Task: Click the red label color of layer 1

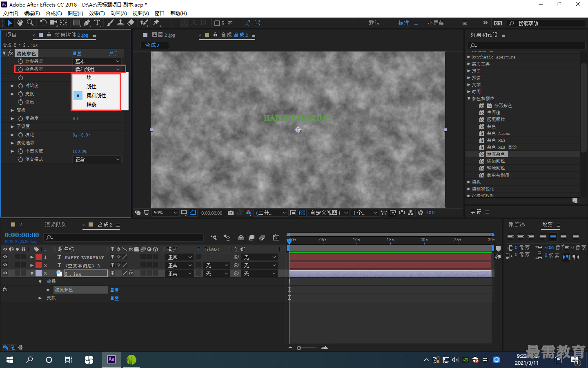Action: 38,257
